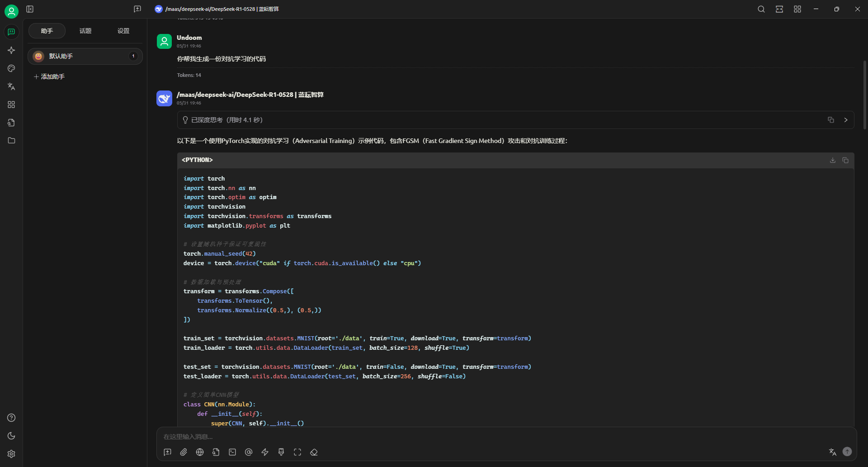This screenshot has height=467, width=868.
Task: Open the user profile avatar
Action: tap(11, 11)
